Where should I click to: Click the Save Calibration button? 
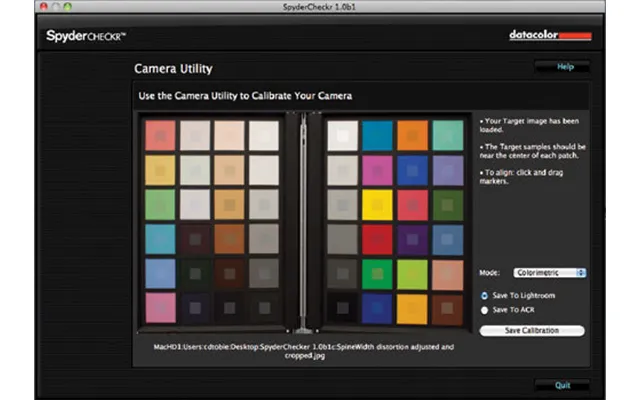pos(531,331)
